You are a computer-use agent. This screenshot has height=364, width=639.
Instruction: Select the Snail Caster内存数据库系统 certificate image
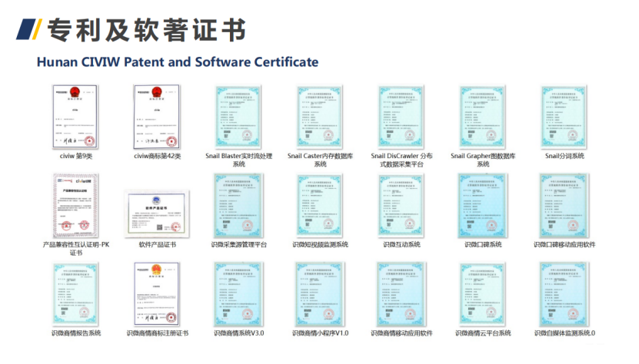[x=320, y=117]
